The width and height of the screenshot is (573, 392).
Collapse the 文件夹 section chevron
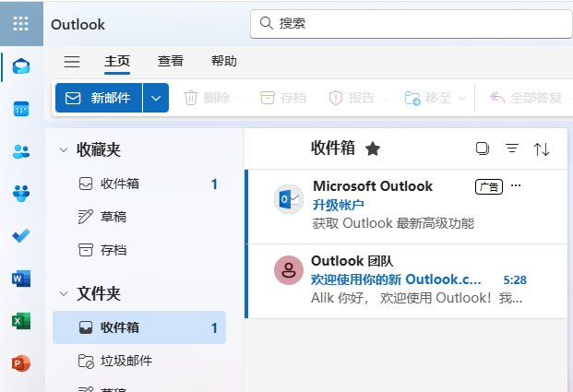pos(64,293)
